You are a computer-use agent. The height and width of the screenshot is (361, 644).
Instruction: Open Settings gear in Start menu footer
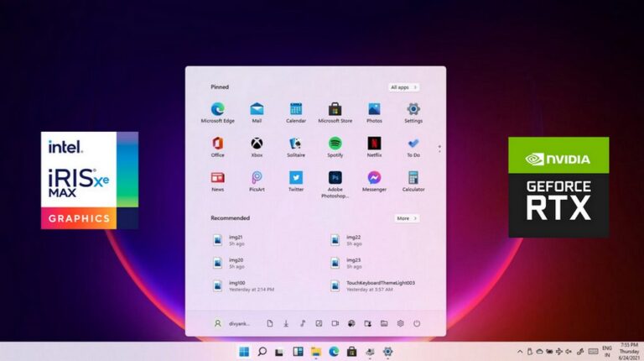(x=401, y=323)
